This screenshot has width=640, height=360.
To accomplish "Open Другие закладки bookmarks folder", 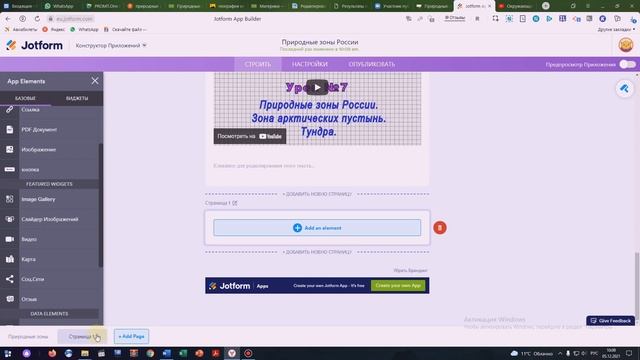I will [616, 29].
